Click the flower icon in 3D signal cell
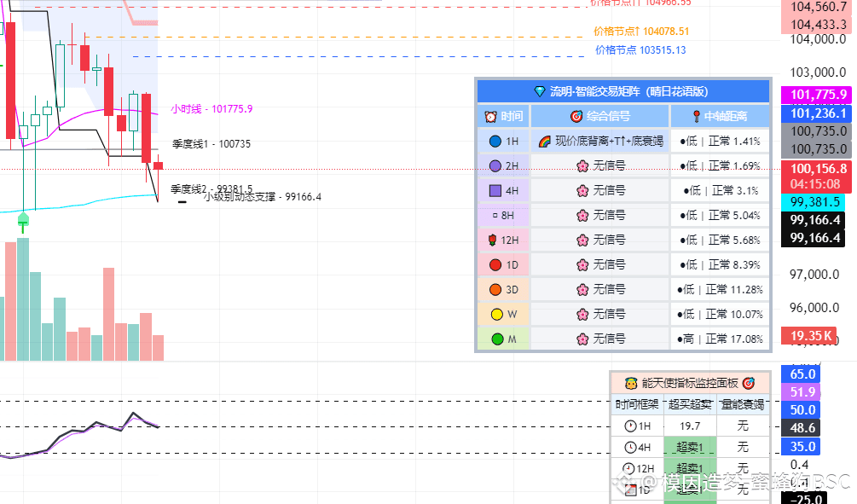This screenshot has height=504, width=857. 582,290
